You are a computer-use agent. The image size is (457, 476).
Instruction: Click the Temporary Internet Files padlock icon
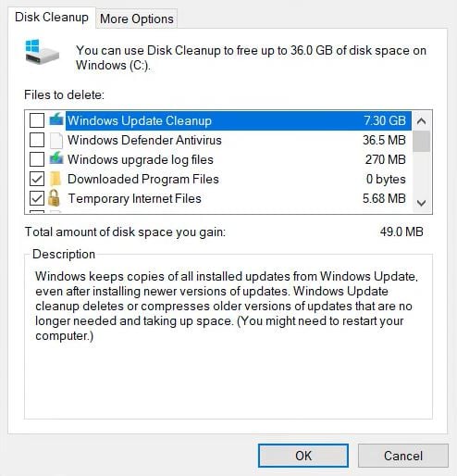(x=55, y=198)
